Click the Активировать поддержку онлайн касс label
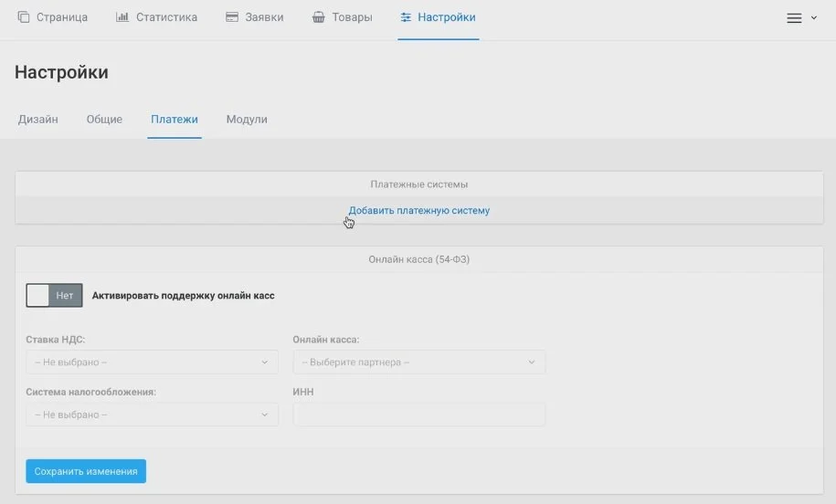 click(183, 296)
